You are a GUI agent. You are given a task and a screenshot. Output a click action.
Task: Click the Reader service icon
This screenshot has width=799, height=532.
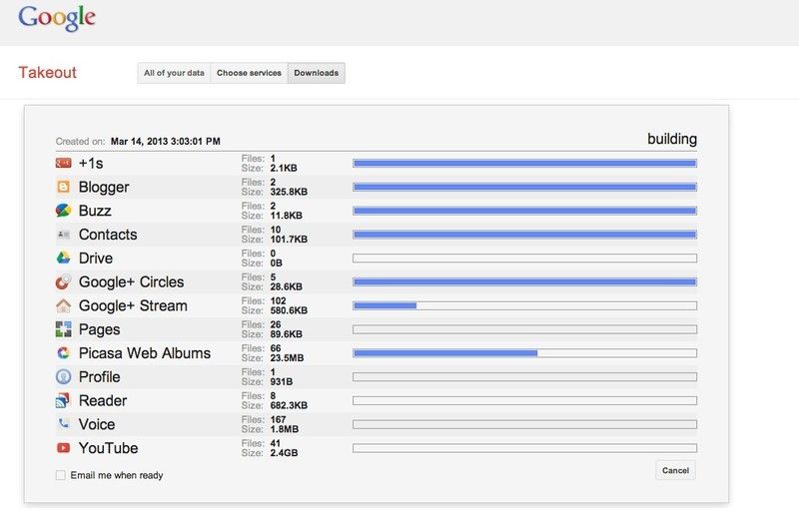(63, 401)
